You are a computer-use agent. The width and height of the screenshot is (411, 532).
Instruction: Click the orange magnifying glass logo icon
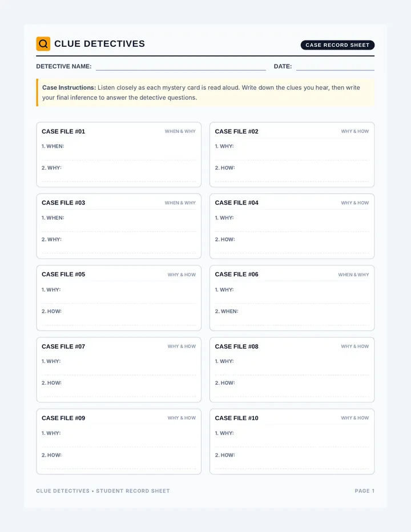(43, 44)
